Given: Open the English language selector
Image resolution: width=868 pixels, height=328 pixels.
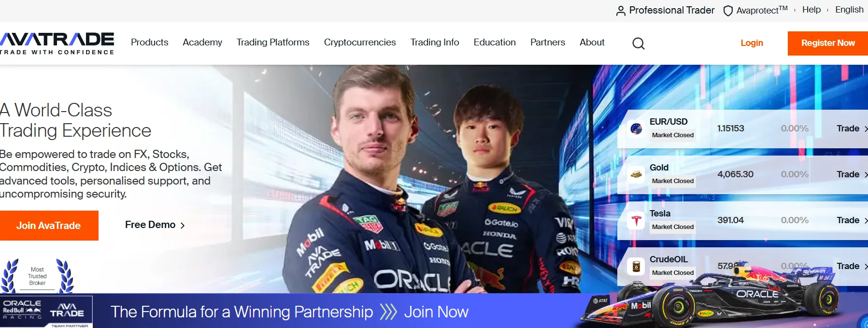Looking at the screenshot, I should click(849, 10).
